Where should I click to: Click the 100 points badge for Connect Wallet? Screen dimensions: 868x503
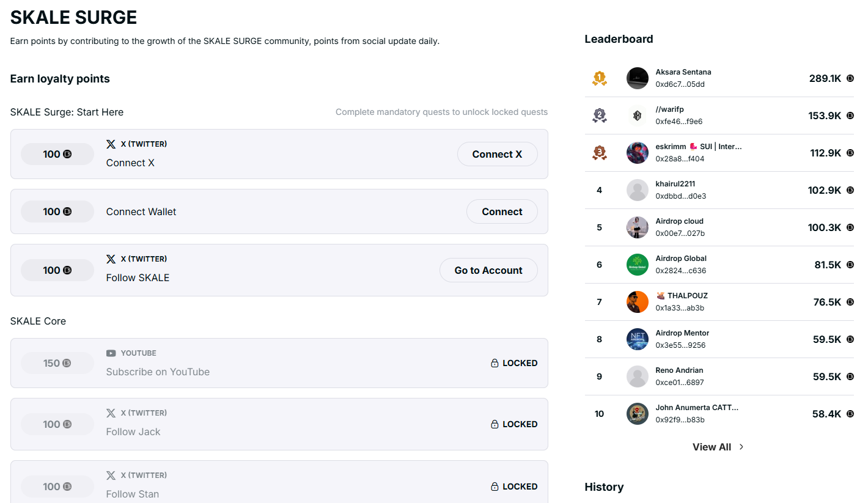pyautogui.click(x=57, y=211)
